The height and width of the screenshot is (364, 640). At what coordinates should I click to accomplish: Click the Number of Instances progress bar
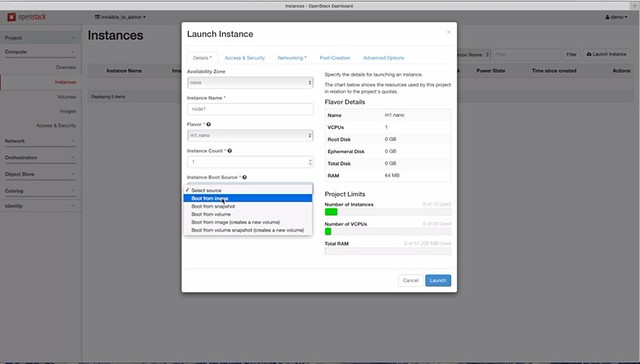388,212
